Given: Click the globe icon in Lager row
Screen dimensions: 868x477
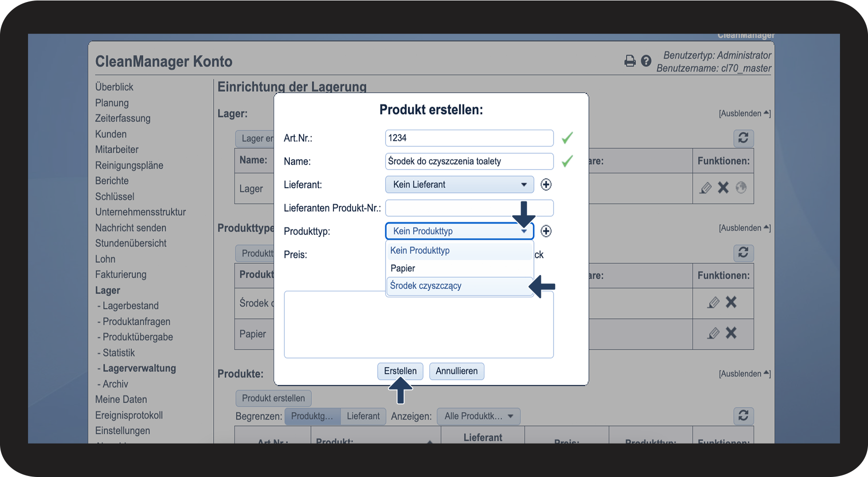Looking at the screenshot, I should click(x=741, y=188).
